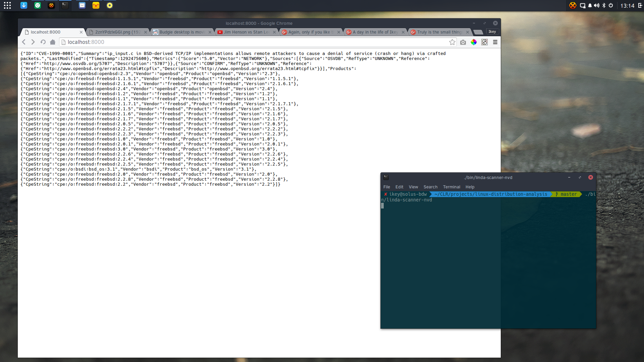
Task: Switch to 'A day in the life of Ikey' tab
Action: (375, 32)
